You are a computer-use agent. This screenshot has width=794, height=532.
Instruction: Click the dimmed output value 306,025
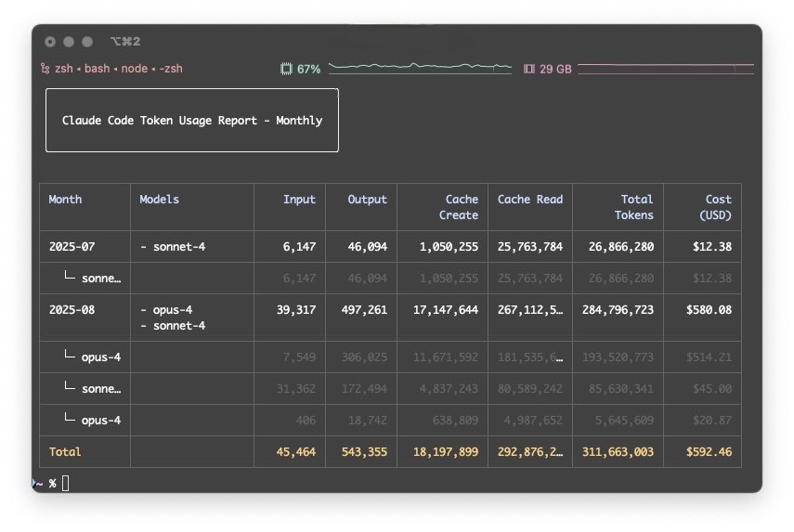(x=364, y=357)
